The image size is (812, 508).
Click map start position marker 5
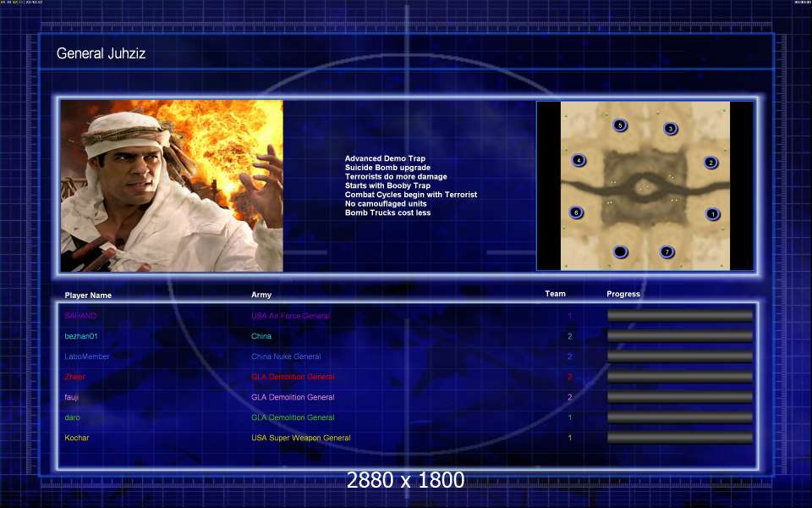[620, 125]
